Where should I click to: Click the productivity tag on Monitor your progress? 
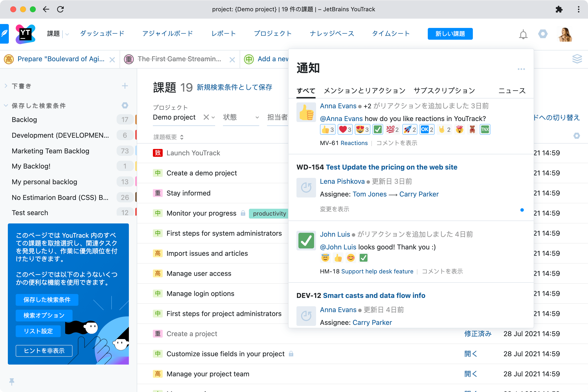pyautogui.click(x=269, y=213)
